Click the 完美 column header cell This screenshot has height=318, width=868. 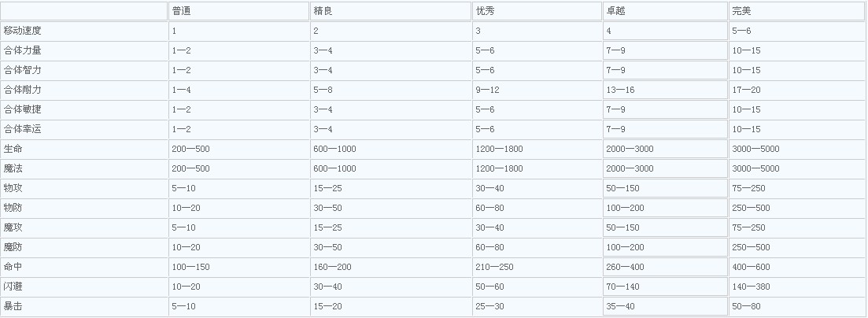click(741, 11)
